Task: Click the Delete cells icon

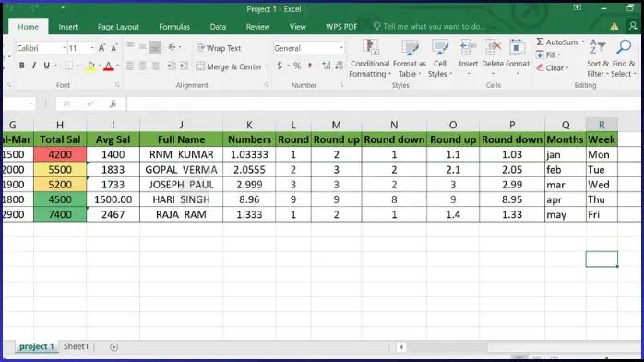Action: 493,48
